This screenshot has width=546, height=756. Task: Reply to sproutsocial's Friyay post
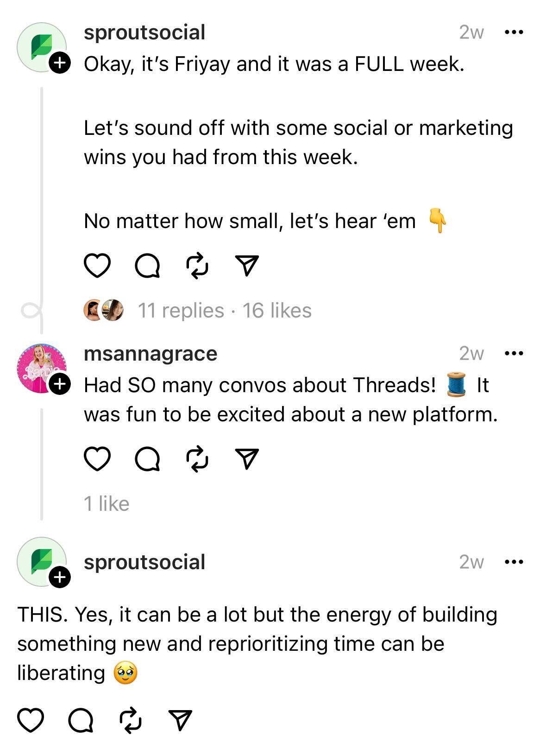tap(147, 266)
